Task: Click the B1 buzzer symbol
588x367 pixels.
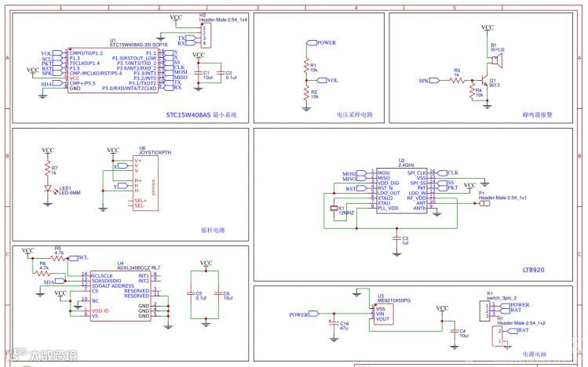Action: pyautogui.click(x=496, y=60)
